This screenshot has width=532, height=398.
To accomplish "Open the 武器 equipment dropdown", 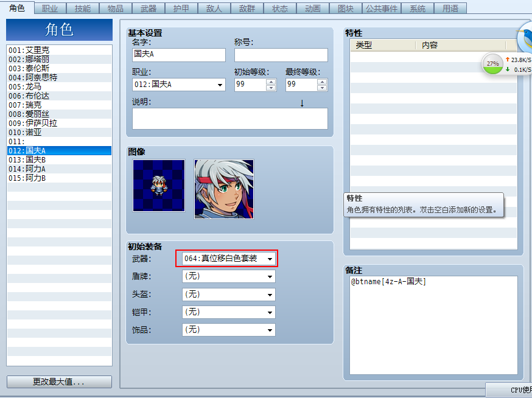I will (229, 259).
